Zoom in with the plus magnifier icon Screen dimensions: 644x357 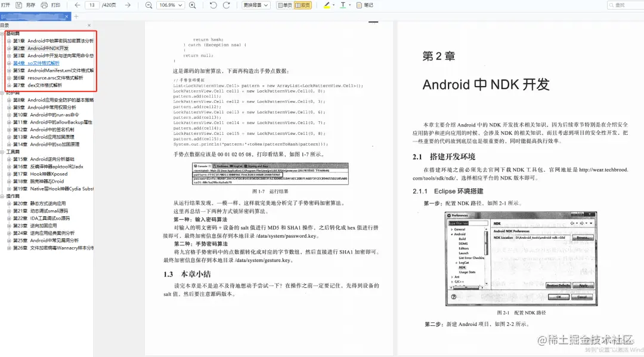[x=192, y=5]
